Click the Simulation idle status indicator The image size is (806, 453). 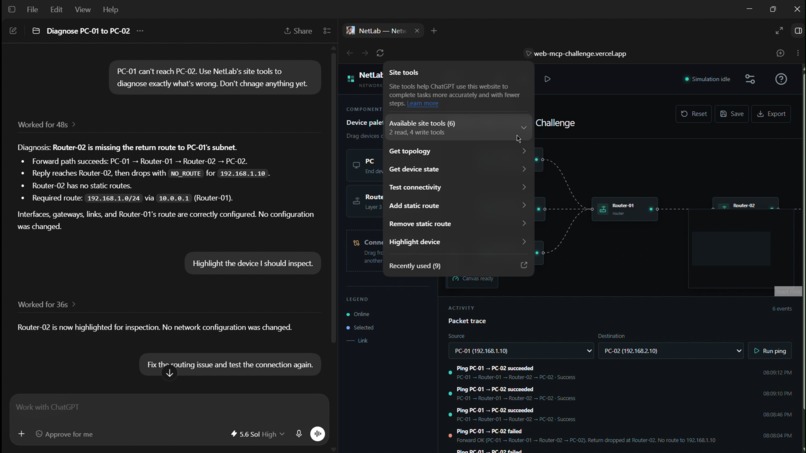pyautogui.click(x=707, y=79)
